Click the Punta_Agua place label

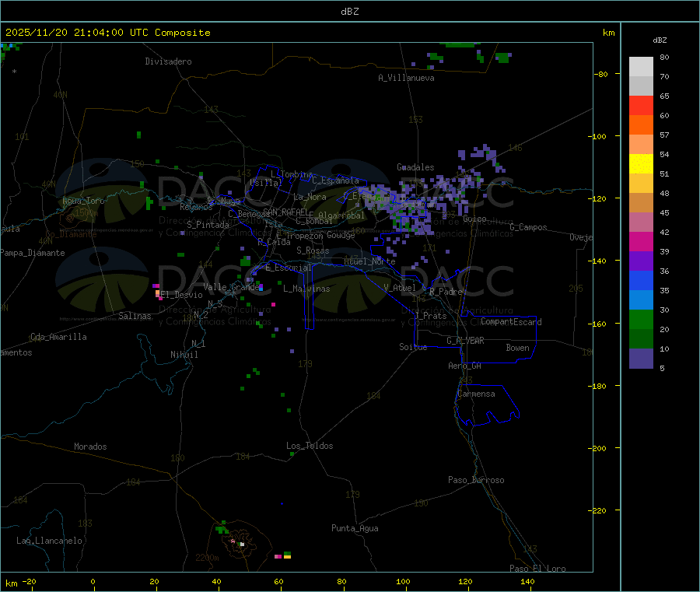[x=355, y=528]
